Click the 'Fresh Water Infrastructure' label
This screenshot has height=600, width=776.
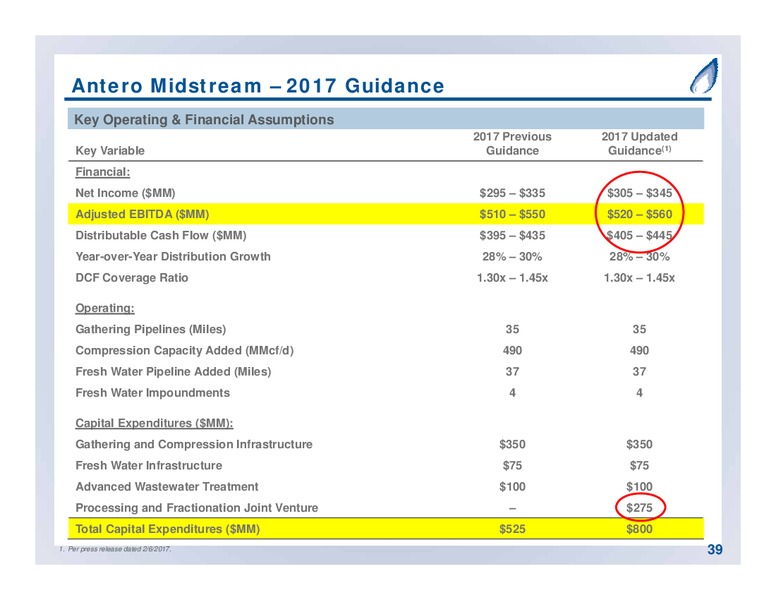(149, 466)
